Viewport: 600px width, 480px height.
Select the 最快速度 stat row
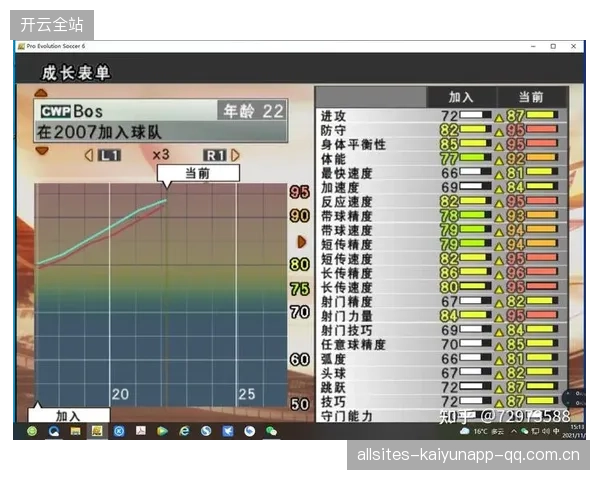coord(441,173)
